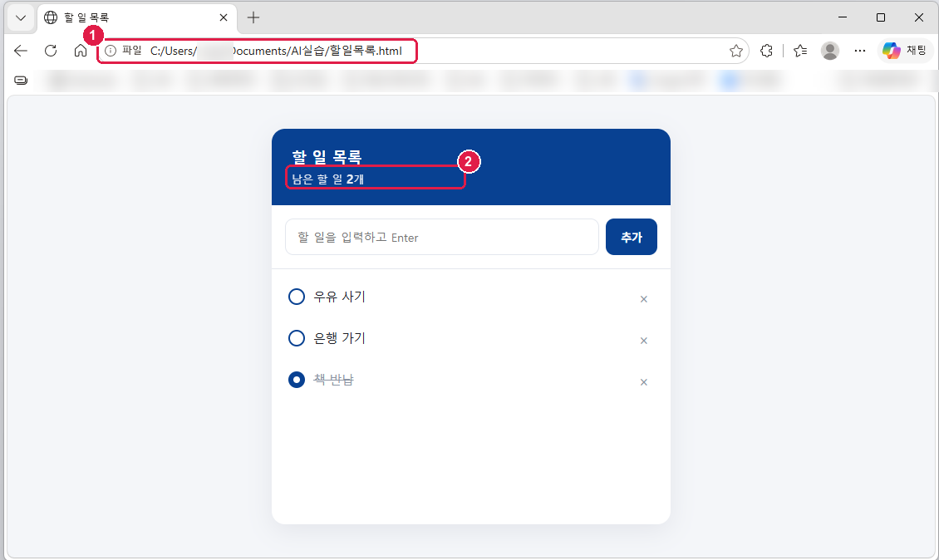Open a new tab with plus button

coord(253,17)
